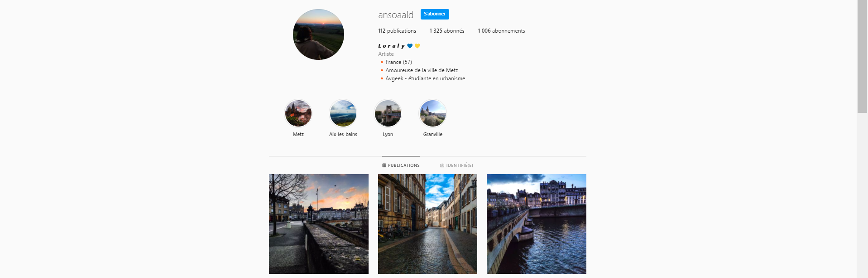This screenshot has height=278, width=868.
Task: Open the cobblestone street photo post
Action: click(x=427, y=224)
